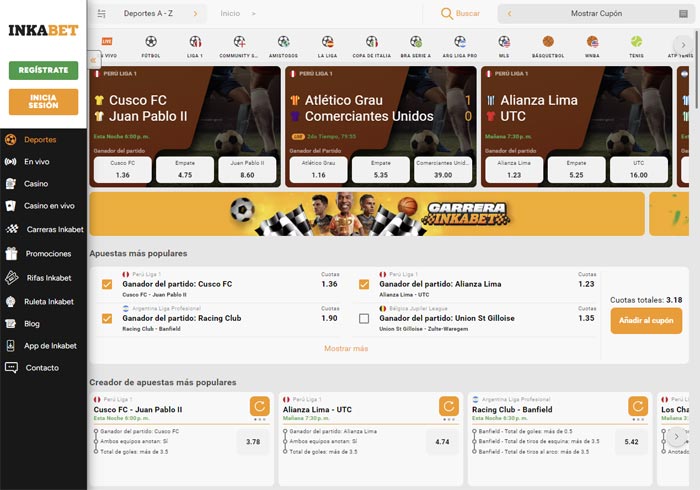Select Juan Pablo II 8.60 odds

[247, 170]
